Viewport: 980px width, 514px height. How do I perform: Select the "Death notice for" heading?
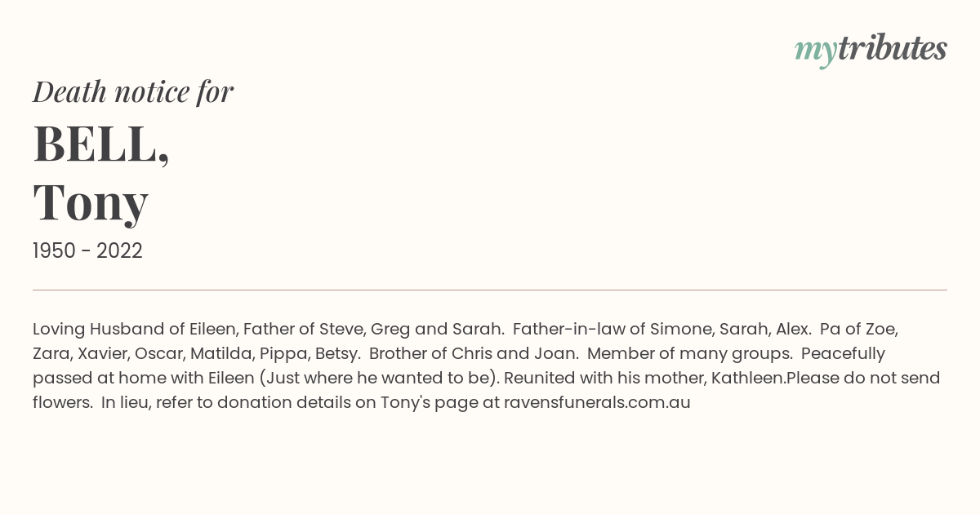coord(133,92)
